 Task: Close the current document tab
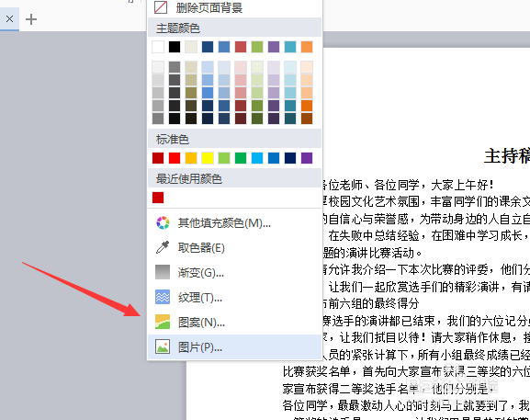click(x=9, y=19)
